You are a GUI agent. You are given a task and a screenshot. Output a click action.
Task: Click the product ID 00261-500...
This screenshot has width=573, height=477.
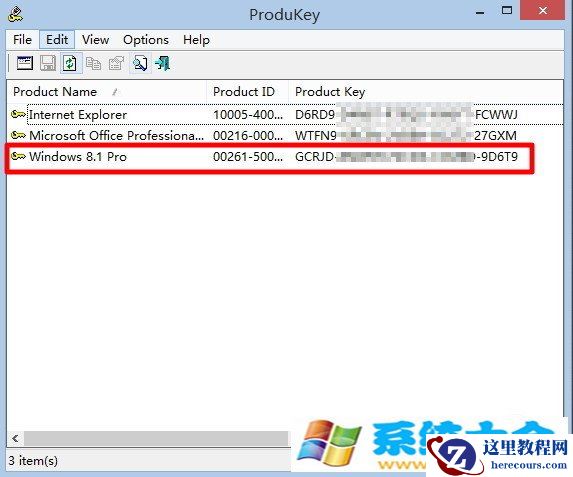point(248,156)
